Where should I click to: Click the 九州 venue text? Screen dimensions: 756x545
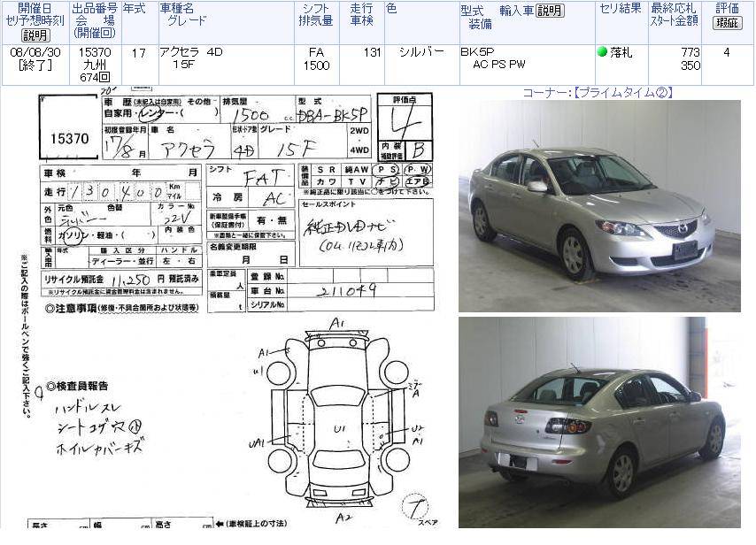click(x=95, y=65)
